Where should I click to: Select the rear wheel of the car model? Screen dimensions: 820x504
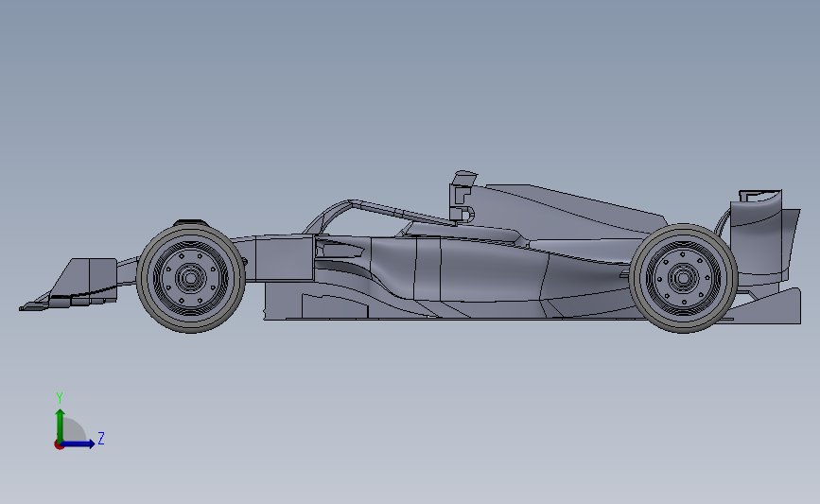[x=683, y=278]
